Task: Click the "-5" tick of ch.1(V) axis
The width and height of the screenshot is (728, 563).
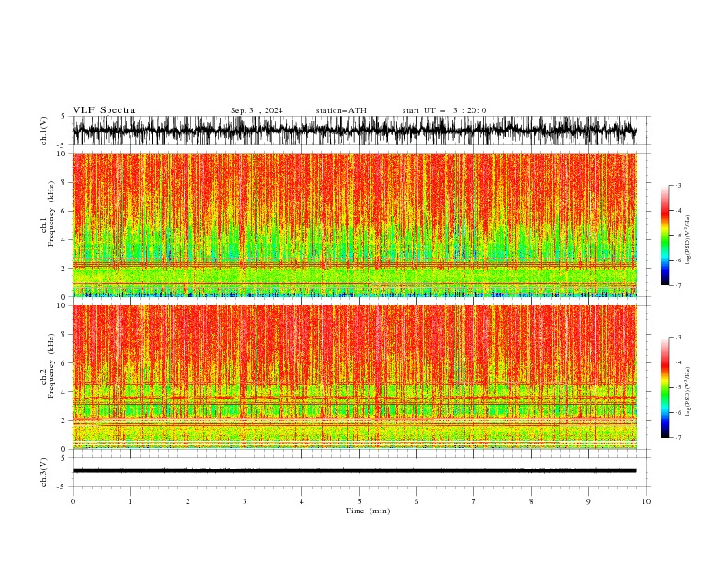Action: [63, 145]
